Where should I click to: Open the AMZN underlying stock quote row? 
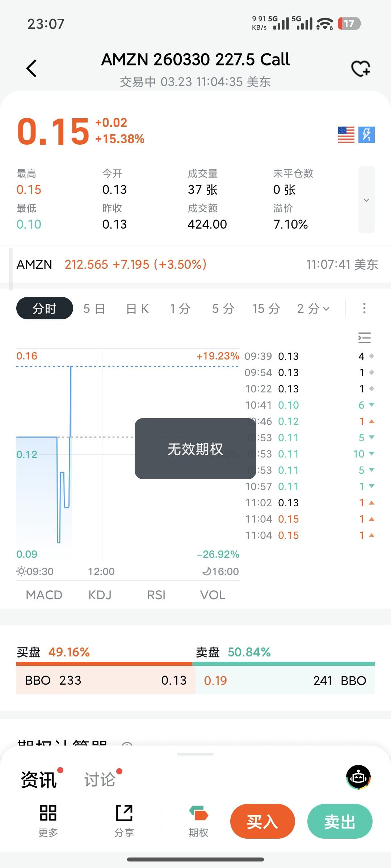pyautogui.click(x=195, y=264)
